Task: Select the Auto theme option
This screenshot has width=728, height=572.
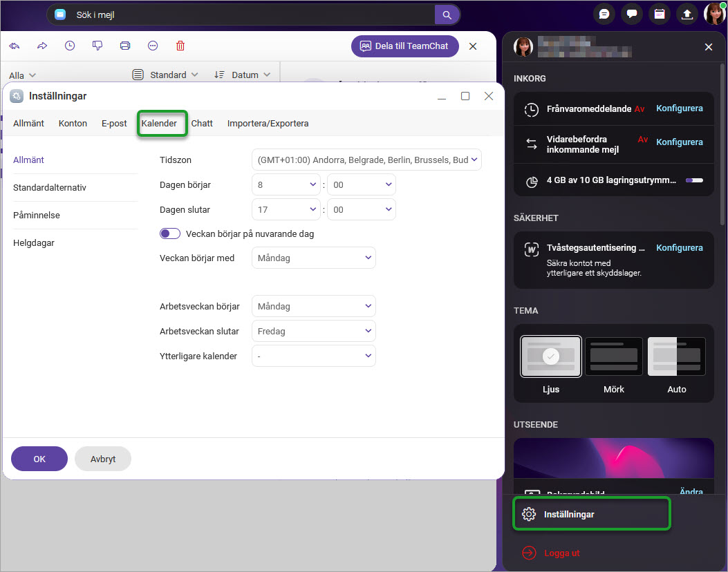Action: pos(676,356)
